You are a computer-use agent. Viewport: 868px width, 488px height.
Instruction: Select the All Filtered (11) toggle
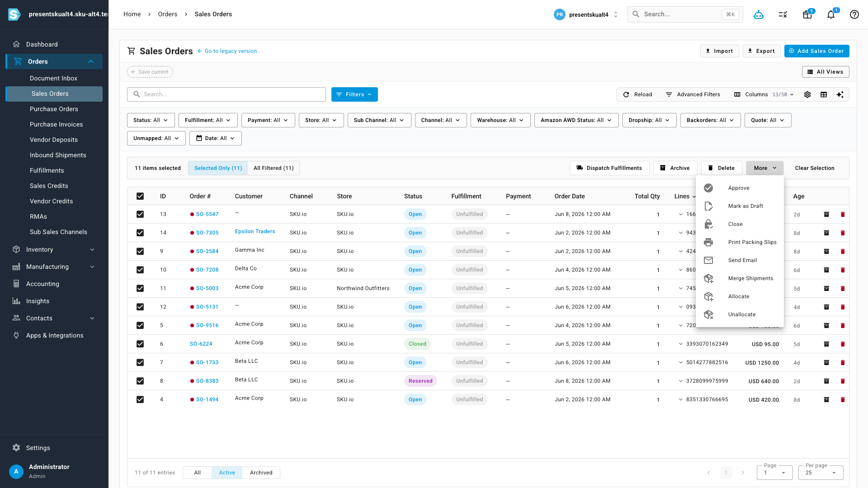(274, 168)
